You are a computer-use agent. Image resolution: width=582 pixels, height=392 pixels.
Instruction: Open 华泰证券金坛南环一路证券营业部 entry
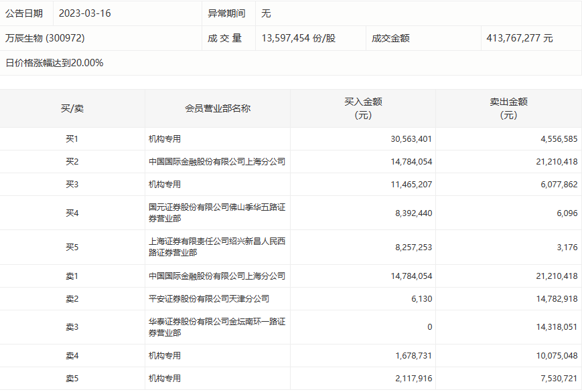coord(217,327)
